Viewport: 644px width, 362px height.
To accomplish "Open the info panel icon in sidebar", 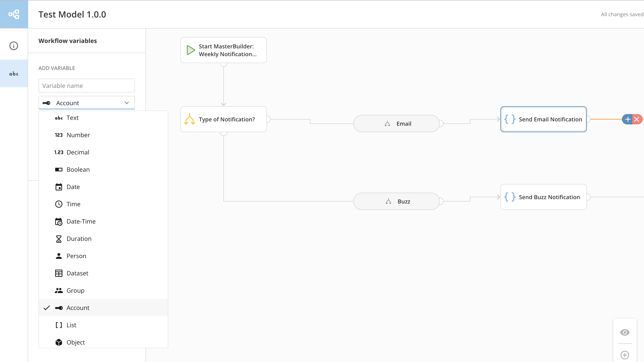I will [x=14, y=46].
